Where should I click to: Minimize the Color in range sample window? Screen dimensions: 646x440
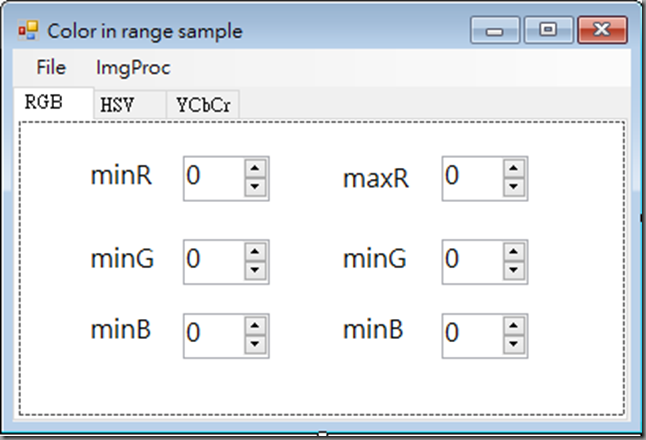495,30
